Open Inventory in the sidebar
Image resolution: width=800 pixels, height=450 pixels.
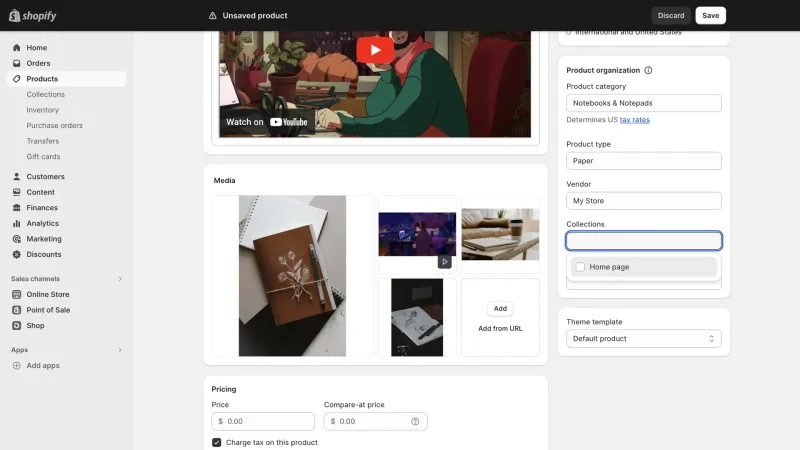point(42,110)
